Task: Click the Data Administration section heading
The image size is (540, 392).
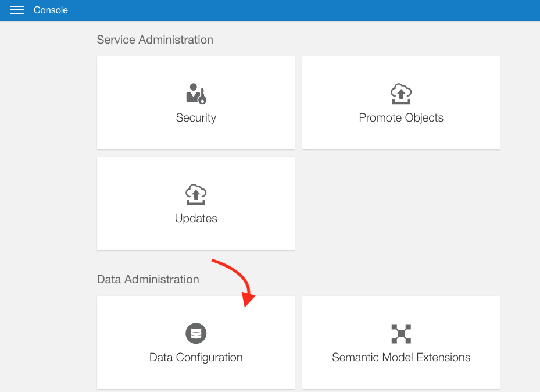Action: (x=148, y=280)
